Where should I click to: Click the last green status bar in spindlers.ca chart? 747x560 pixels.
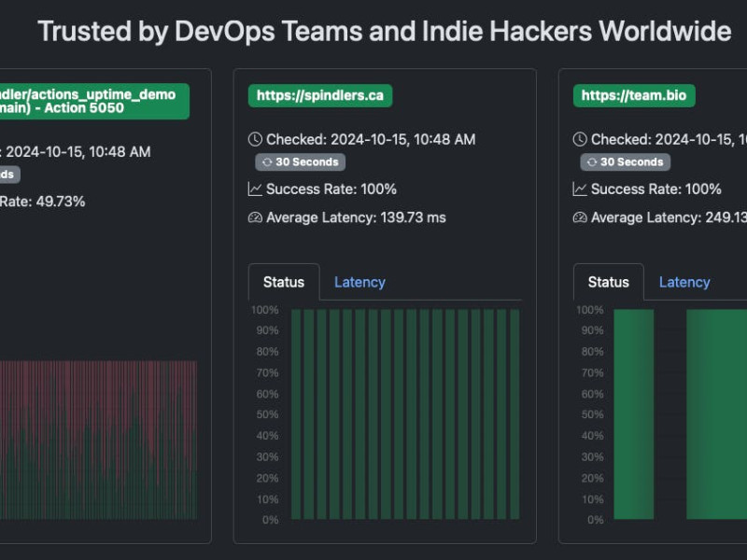pyautogui.click(x=514, y=414)
